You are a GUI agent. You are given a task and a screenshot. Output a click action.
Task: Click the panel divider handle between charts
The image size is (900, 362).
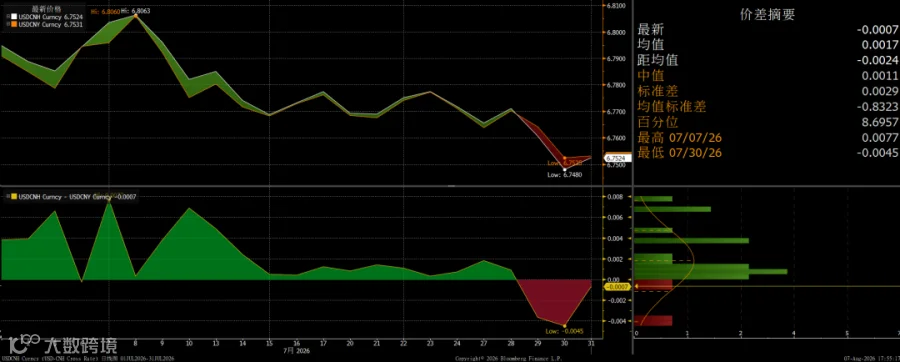pos(451,186)
